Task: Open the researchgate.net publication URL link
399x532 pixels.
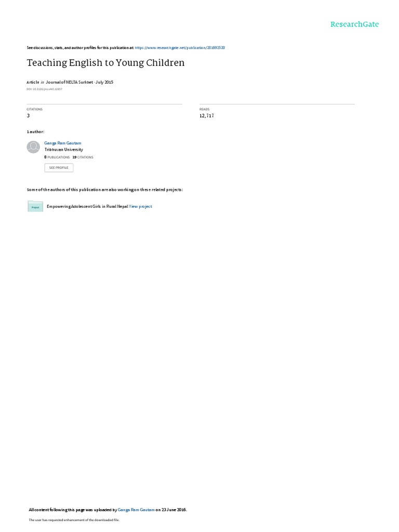Action: pos(180,48)
